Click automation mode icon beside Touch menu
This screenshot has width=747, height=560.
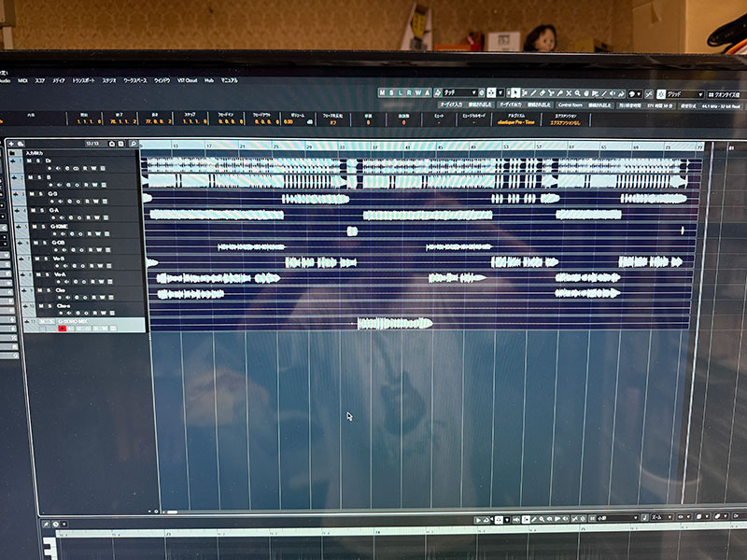(x=437, y=92)
